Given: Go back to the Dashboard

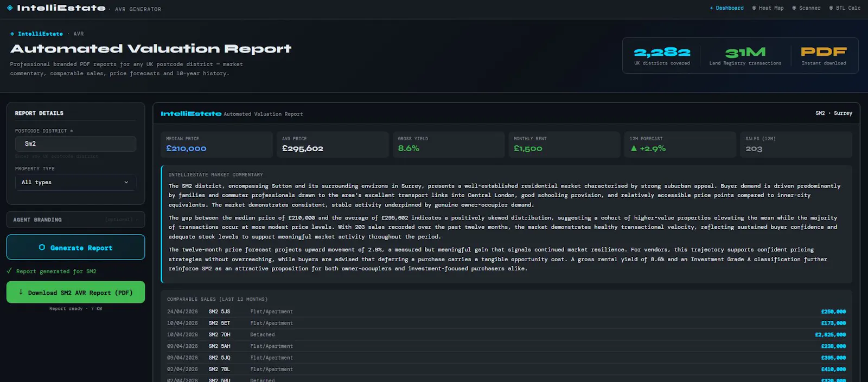Looking at the screenshot, I should pyautogui.click(x=727, y=8).
